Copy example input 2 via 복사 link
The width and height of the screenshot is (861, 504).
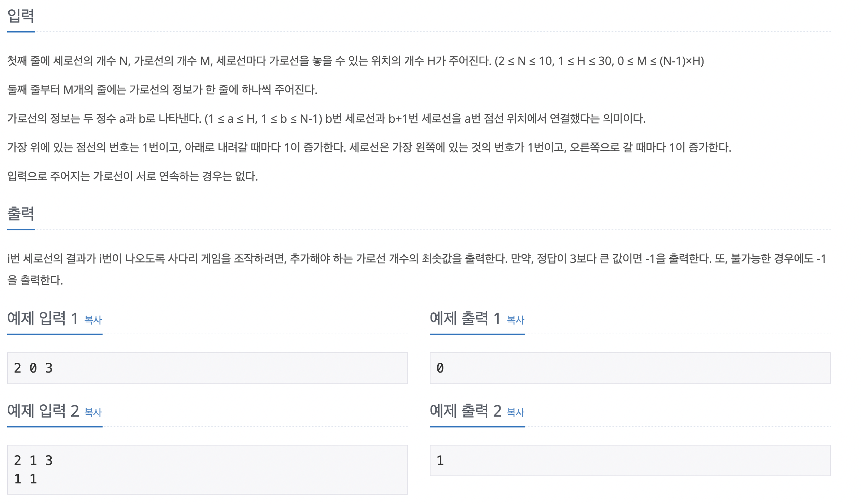point(93,412)
